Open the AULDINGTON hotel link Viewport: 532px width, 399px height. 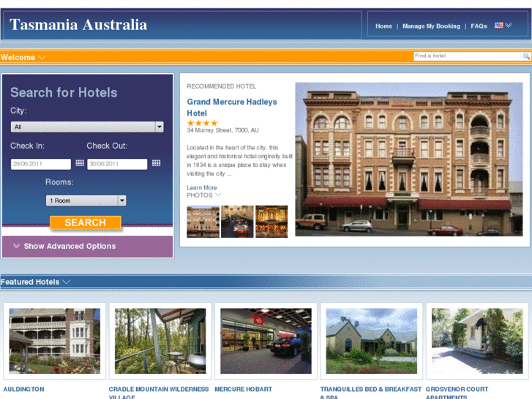pyautogui.click(x=23, y=389)
